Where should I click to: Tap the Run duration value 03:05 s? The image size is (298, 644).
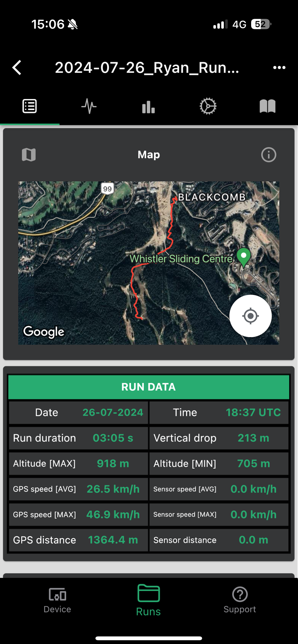click(x=113, y=438)
